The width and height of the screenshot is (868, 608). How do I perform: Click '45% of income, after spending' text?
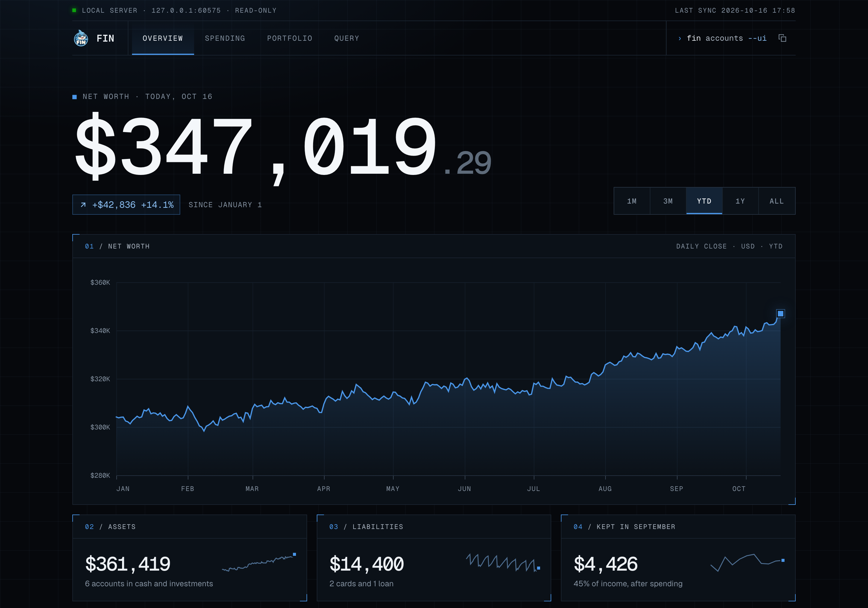(x=628, y=583)
